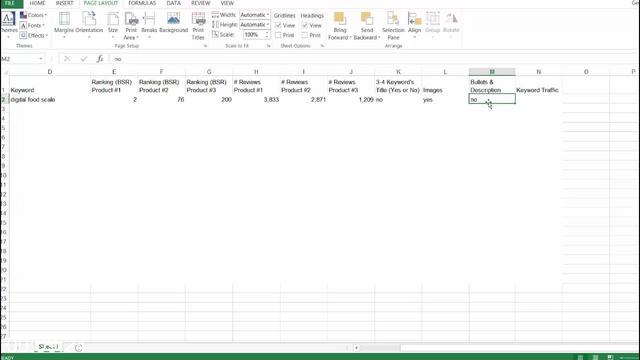
Task: Switch to the REVIEW tab
Action: pyautogui.click(x=201, y=3)
